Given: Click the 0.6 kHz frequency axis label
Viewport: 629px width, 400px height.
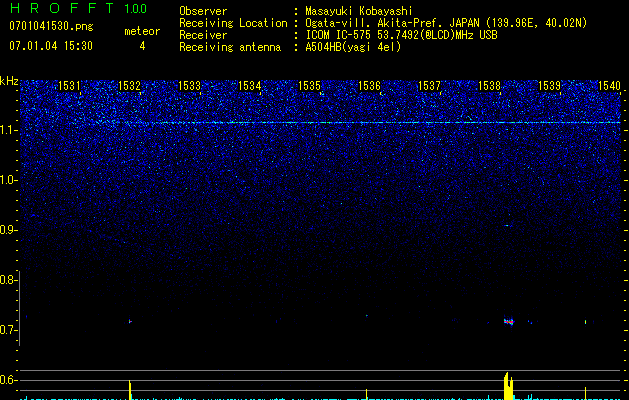Looking at the screenshot, I should point(8,380).
